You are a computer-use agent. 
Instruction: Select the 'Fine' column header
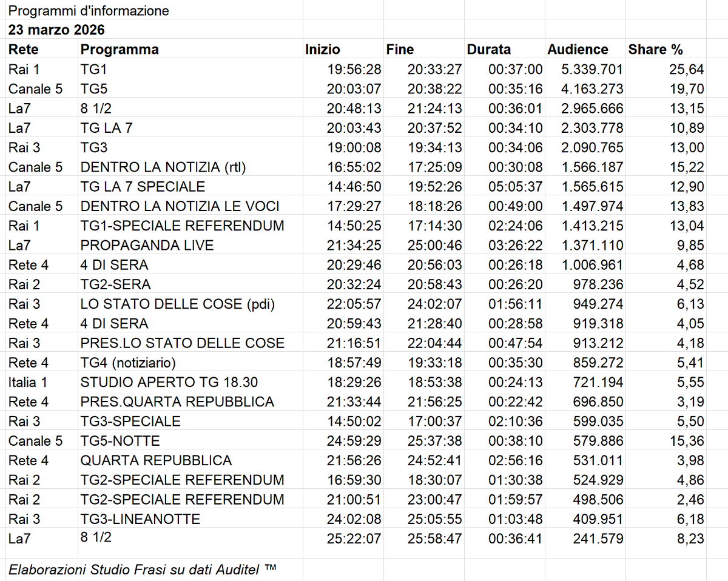click(400, 50)
